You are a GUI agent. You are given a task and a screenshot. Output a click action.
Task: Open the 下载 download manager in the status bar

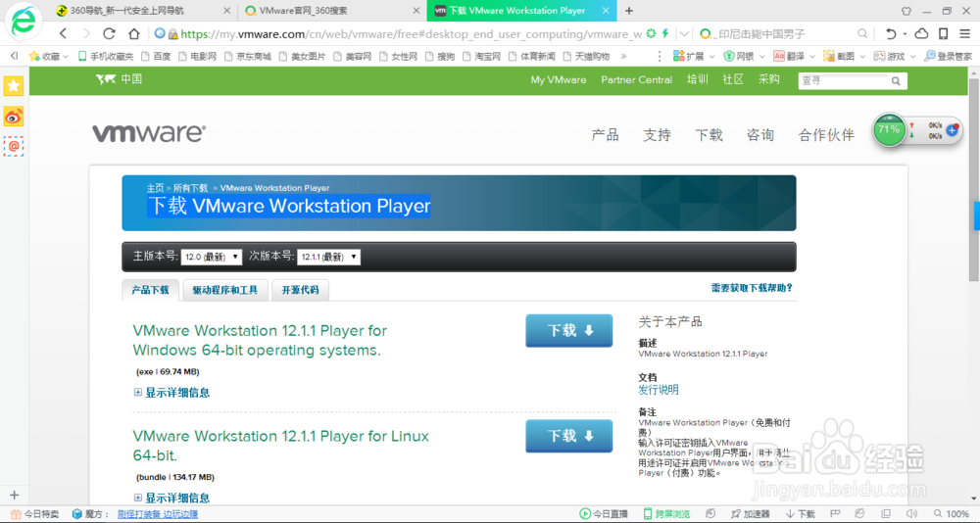coord(800,514)
